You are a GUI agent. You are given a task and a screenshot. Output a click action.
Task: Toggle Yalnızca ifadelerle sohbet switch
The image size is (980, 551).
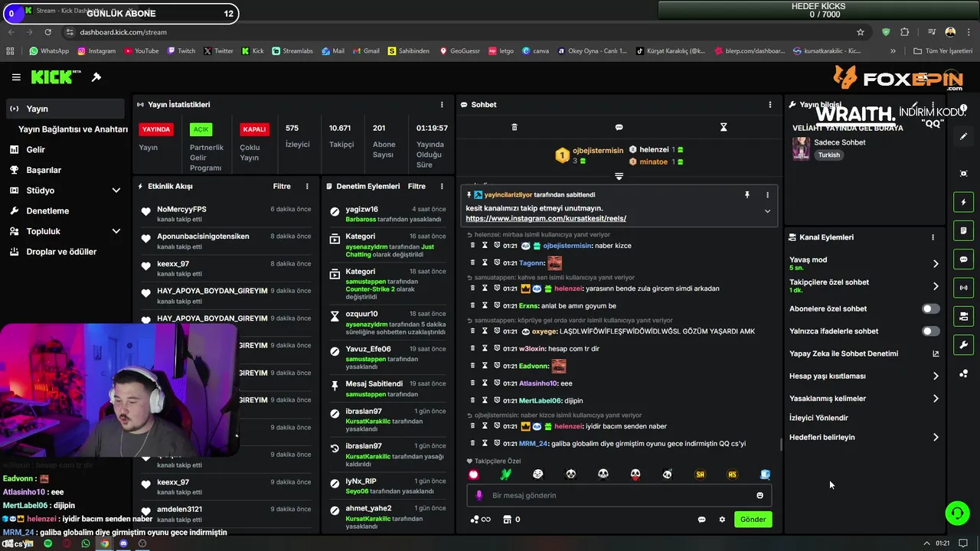coord(930,331)
